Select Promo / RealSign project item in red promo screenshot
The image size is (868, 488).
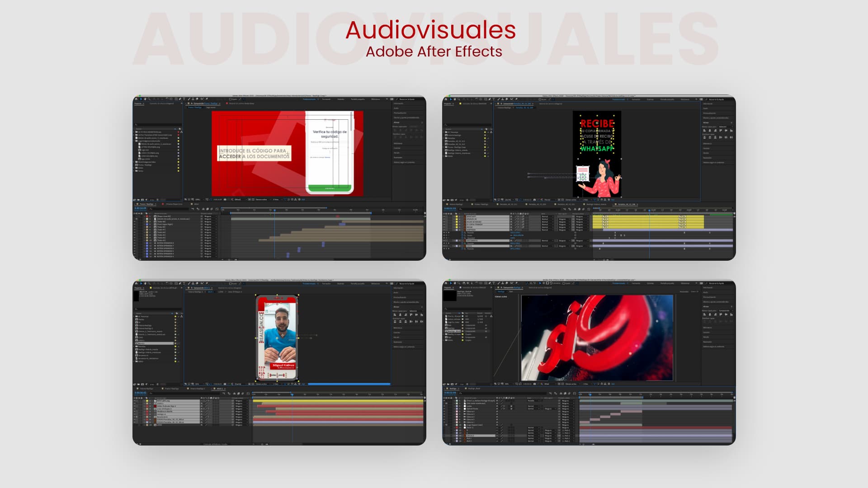[x=145, y=165]
